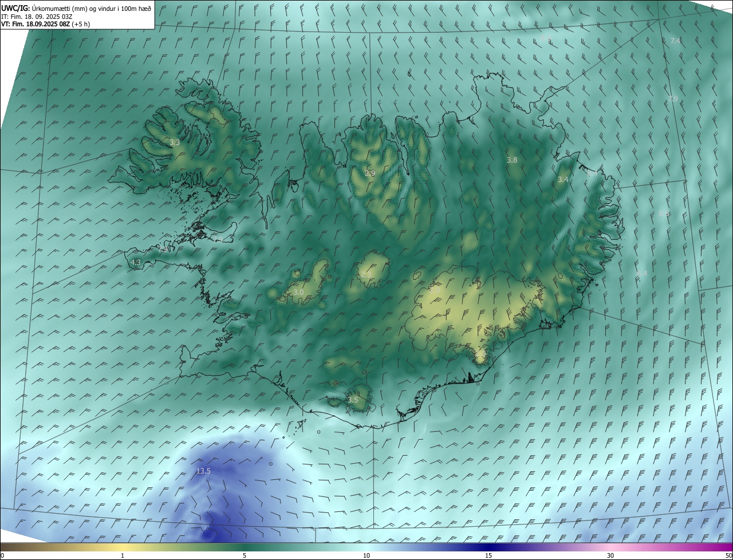Click the colorbar tick label 50
The image size is (733, 560).
click(728, 555)
